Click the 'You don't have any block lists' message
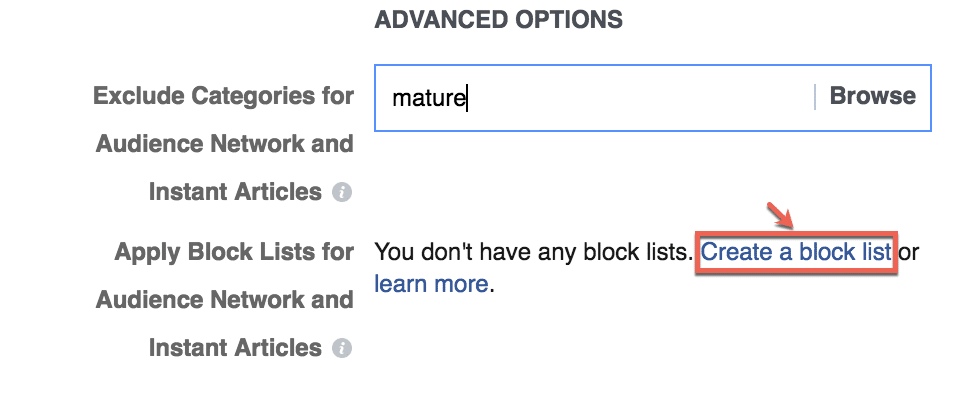Screen dimensions: 970x408 534,252
